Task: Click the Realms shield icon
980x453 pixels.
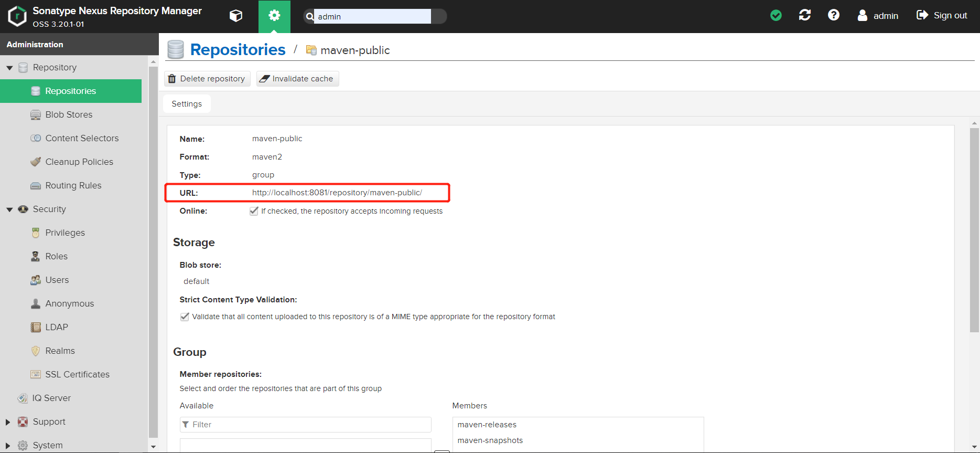Action: (36, 351)
